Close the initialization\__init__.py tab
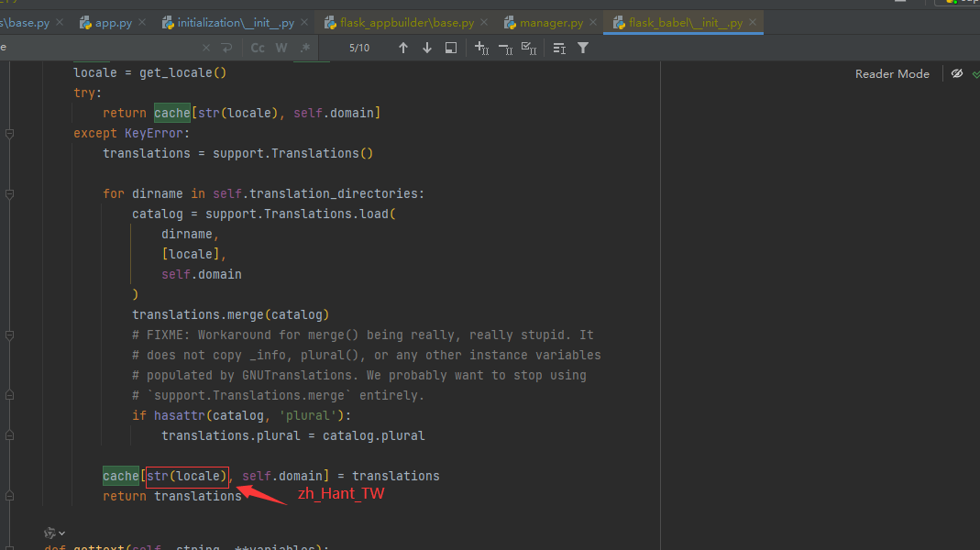Viewport: 980px width, 550px height. point(304,23)
